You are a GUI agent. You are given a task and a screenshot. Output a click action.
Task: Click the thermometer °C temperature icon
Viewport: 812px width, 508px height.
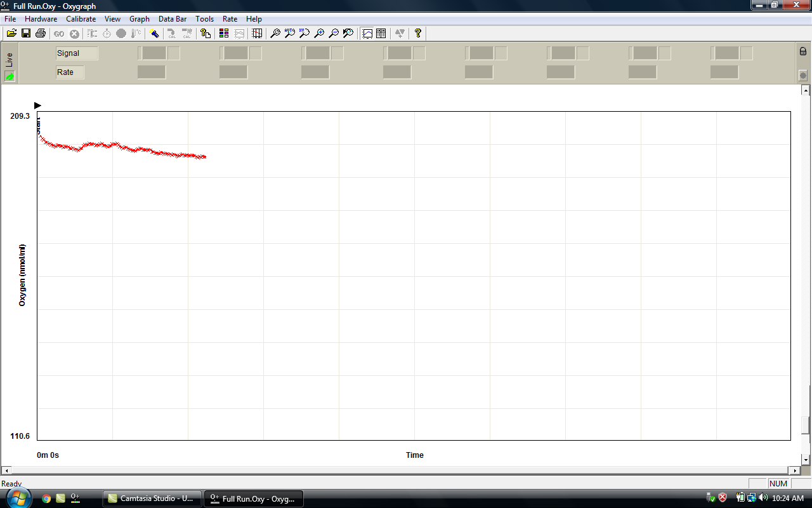(136, 33)
